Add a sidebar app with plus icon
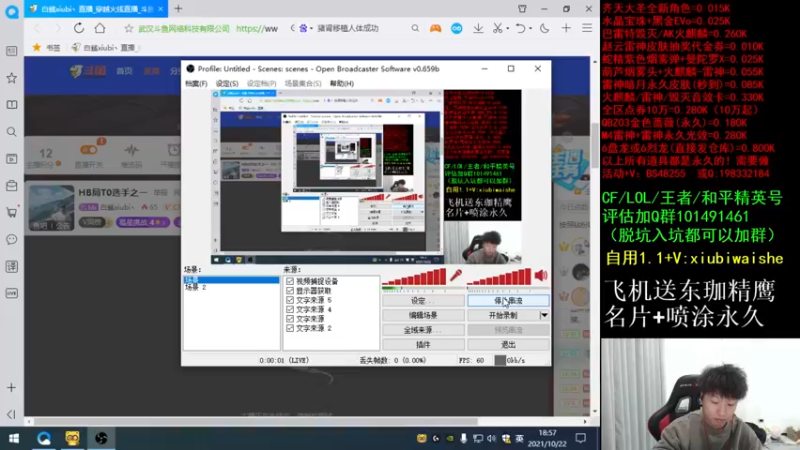Image resolution: width=800 pixels, height=450 pixels. point(12,388)
